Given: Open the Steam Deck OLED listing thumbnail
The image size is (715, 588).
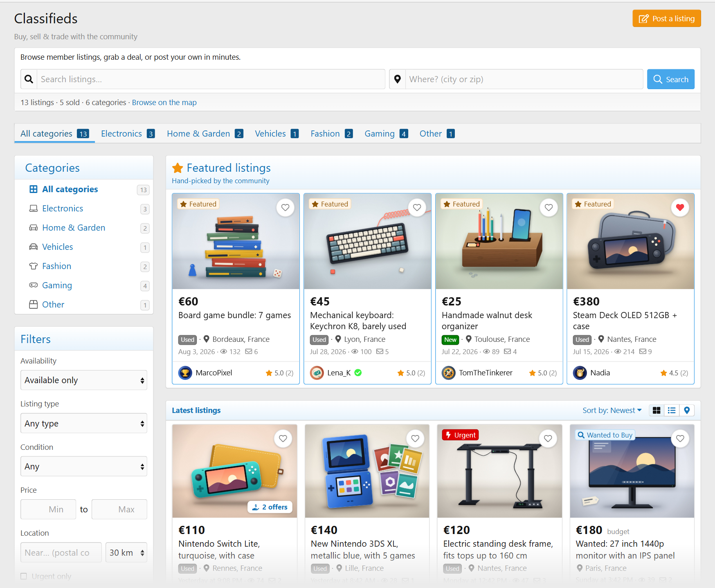Looking at the screenshot, I should coord(630,242).
